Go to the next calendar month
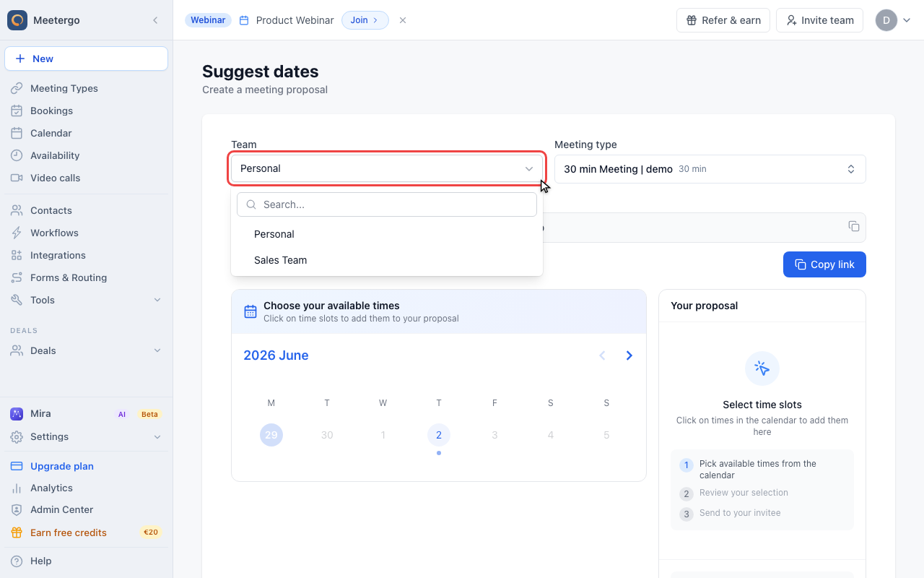Viewport: 924px width, 578px height. tap(629, 355)
